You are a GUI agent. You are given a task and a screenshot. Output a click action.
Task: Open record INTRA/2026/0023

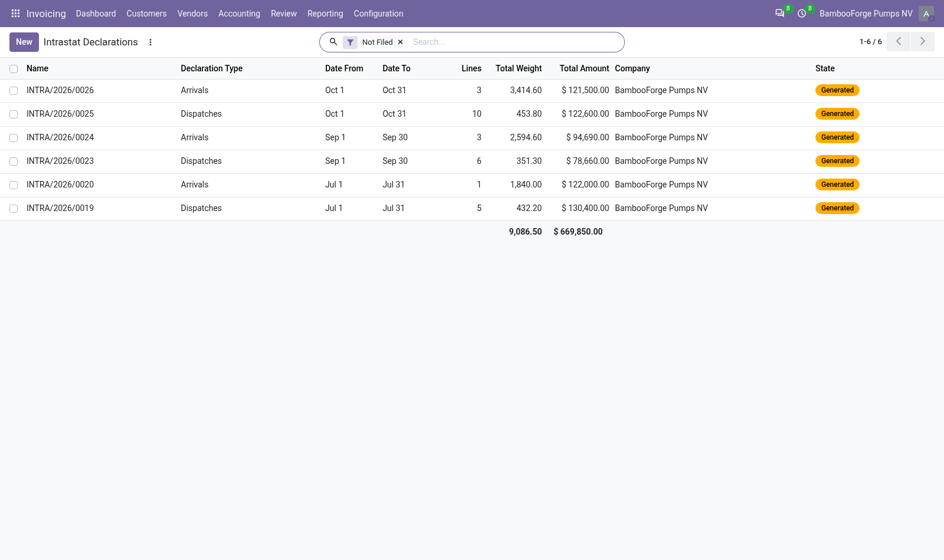click(x=60, y=161)
